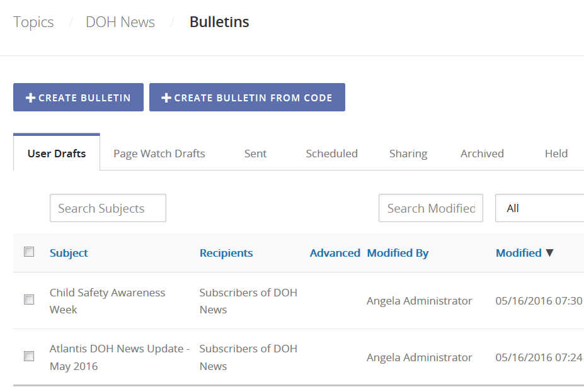Viewport: 584px width, 392px height.
Task: Click the sort arrow next to Modified
Action: click(x=549, y=253)
